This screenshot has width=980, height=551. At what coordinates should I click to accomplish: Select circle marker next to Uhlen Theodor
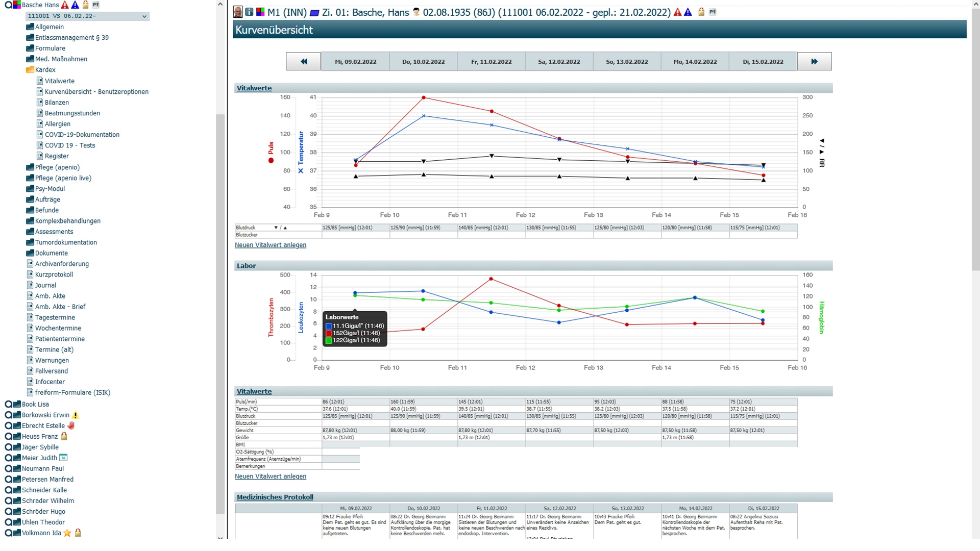(8, 522)
